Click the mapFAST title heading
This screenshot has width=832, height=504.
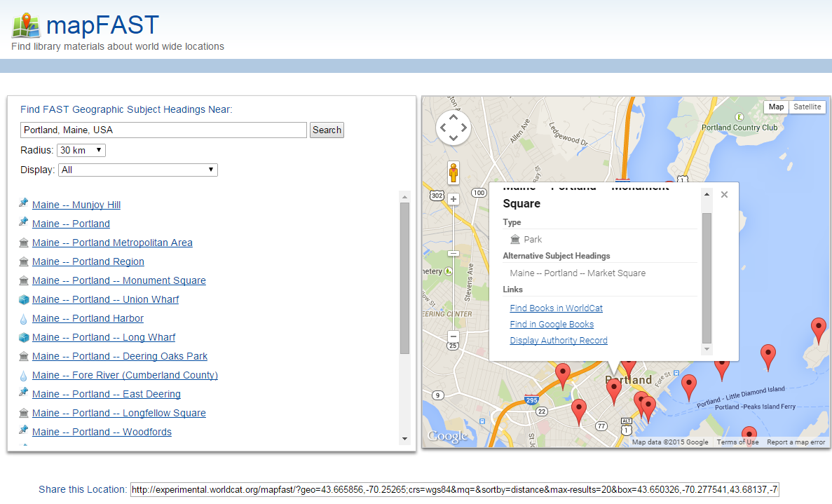point(102,25)
